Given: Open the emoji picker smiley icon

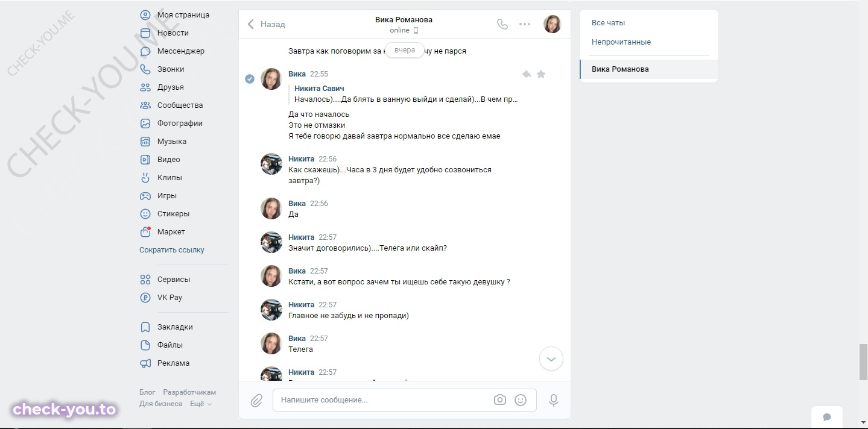Looking at the screenshot, I should (x=521, y=399).
